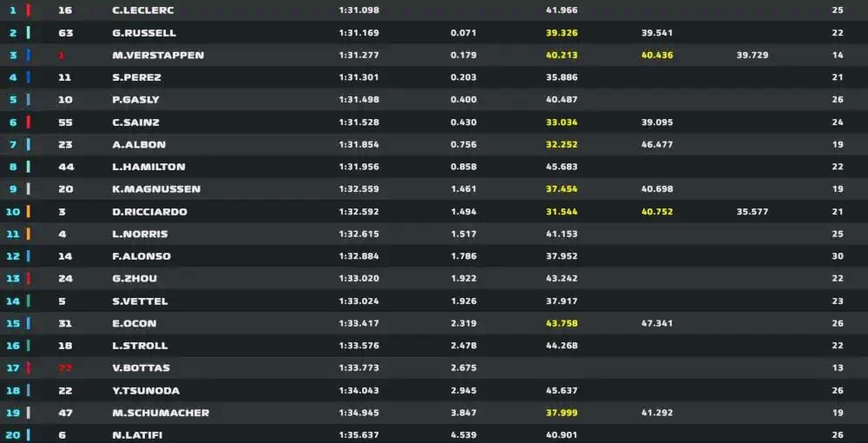Click the teal team bar next to G.RUSSELL

[x=29, y=33]
